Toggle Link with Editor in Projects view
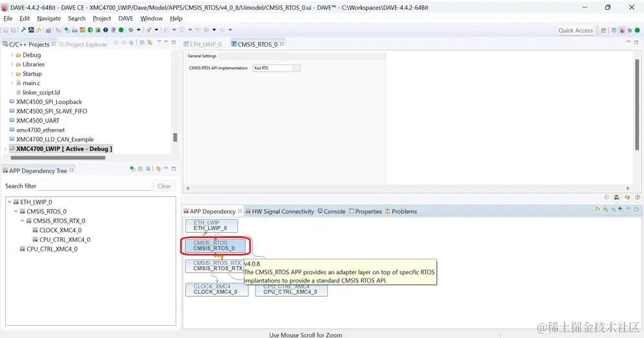This screenshot has height=338, width=644. tap(150, 43)
